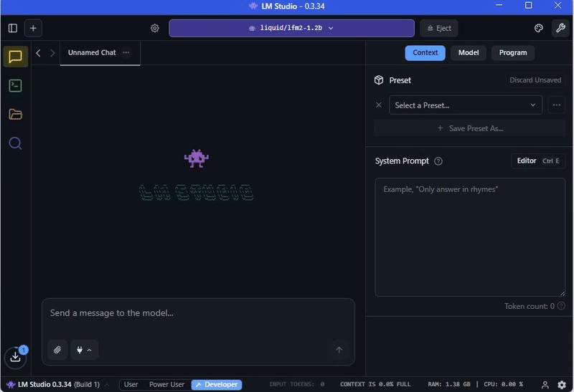
Task: Open the appearance palette icon
Action: (539, 28)
